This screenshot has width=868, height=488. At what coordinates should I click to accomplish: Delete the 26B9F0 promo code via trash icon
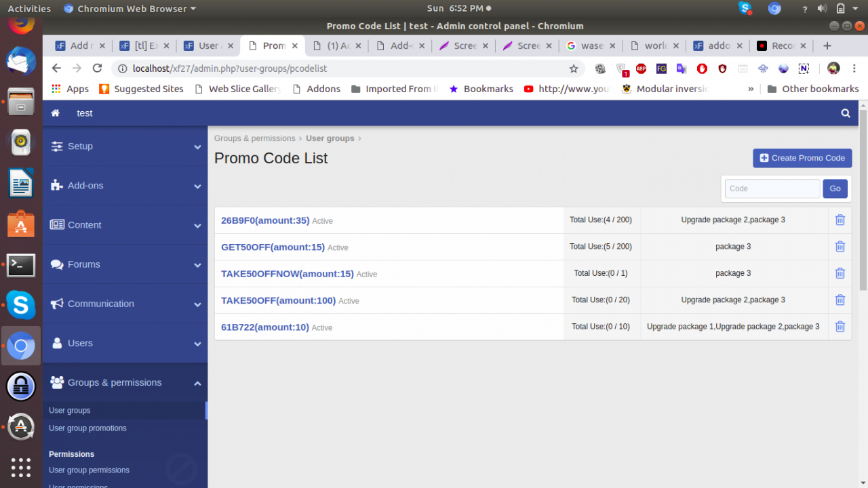point(840,220)
